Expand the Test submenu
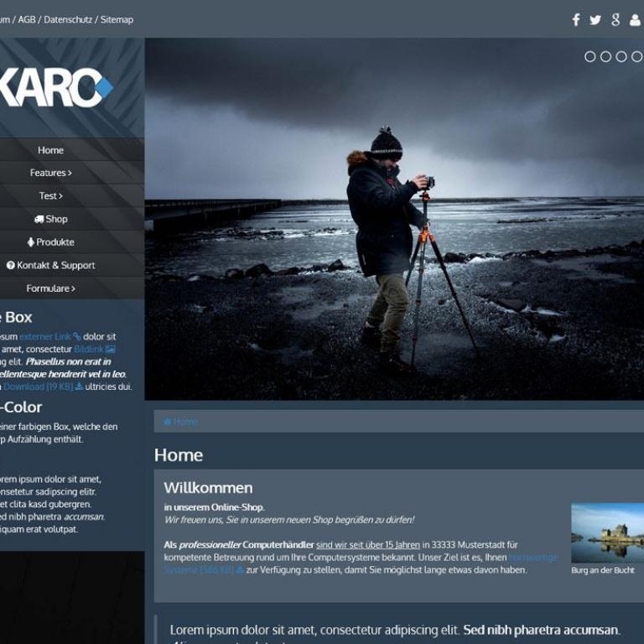Viewport: 644px width, 644px height. point(50,195)
